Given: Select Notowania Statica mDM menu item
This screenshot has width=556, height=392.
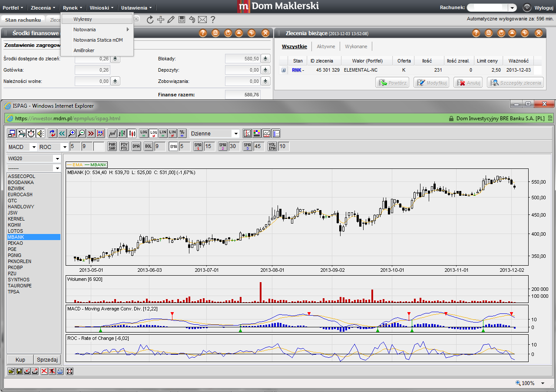Looking at the screenshot, I should (x=98, y=40).
